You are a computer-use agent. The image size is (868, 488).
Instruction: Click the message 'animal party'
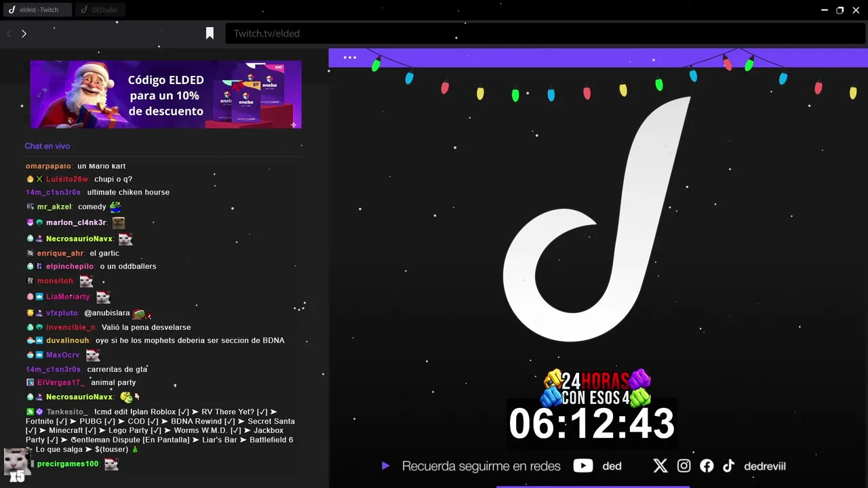click(x=114, y=382)
